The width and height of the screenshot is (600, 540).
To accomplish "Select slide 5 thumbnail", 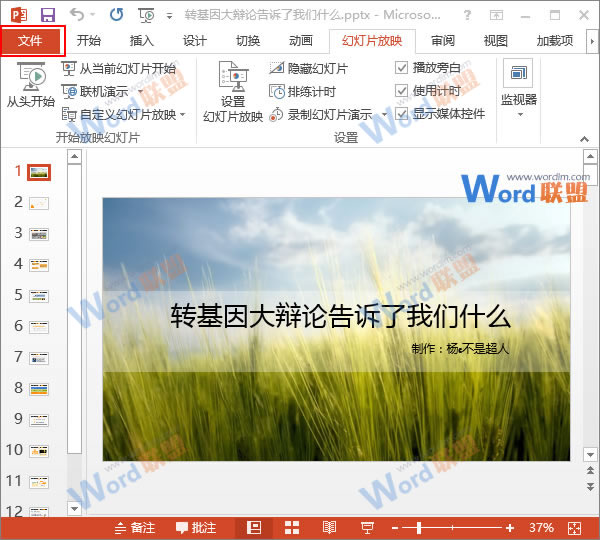I will (x=39, y=296).
